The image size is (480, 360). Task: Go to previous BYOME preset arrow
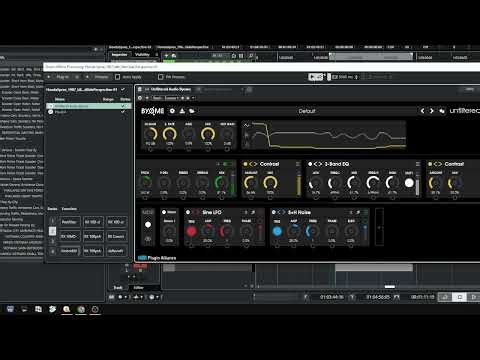422,111
